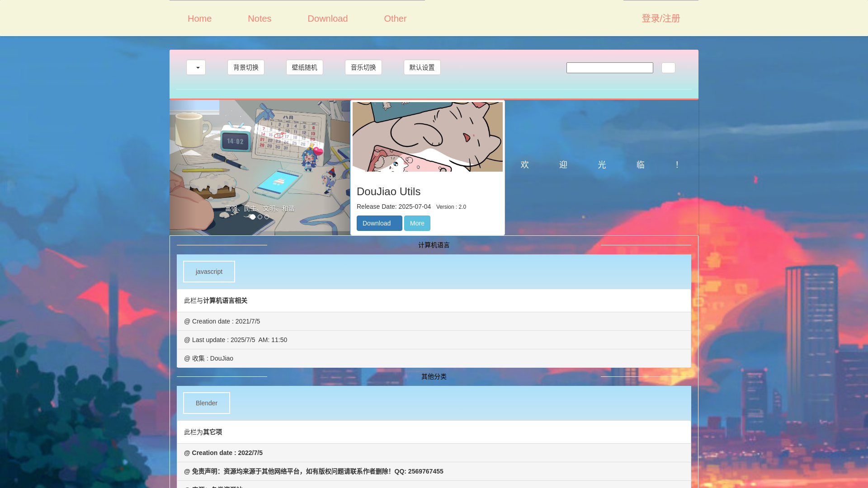Click the Last update 2025/7/5 row
Image resolution: width=868 pixels, height=488 pixels.
click(x=434, y=340)
